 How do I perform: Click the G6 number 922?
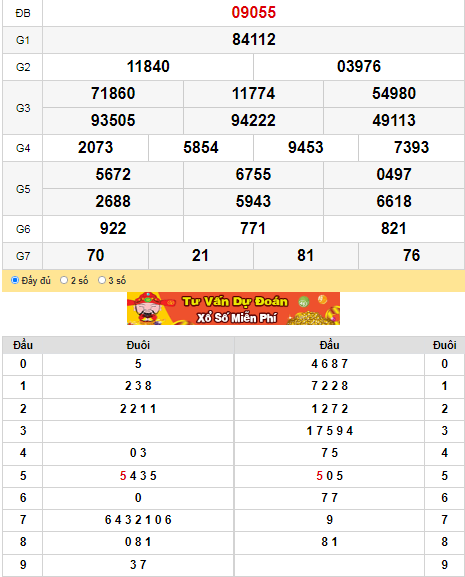(x=113, y=229)
